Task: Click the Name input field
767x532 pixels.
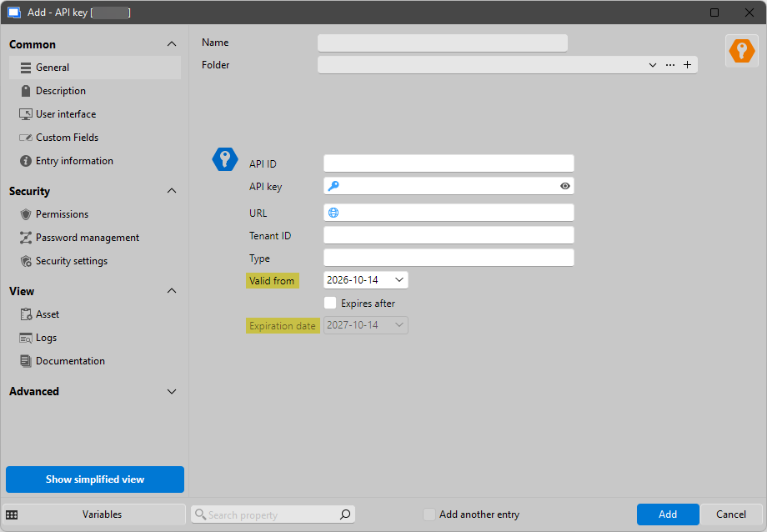Action: pos(443,43)
